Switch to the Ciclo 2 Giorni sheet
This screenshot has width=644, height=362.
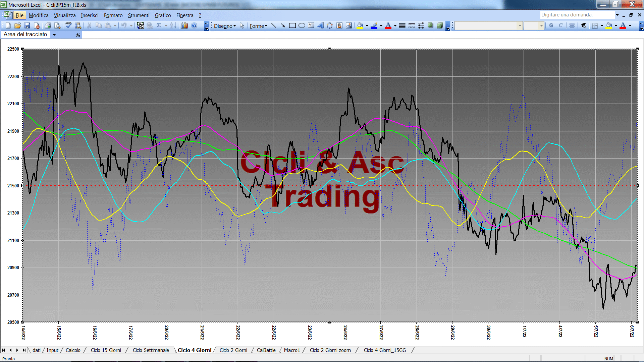coord(233,350)
